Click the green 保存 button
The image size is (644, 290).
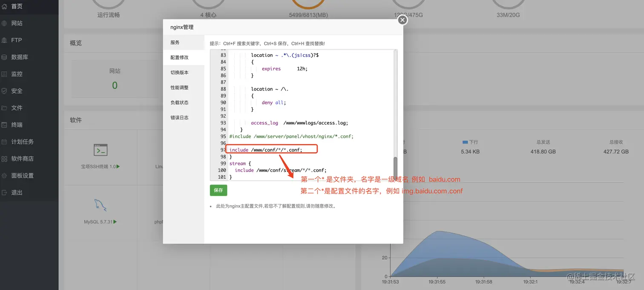218,190
